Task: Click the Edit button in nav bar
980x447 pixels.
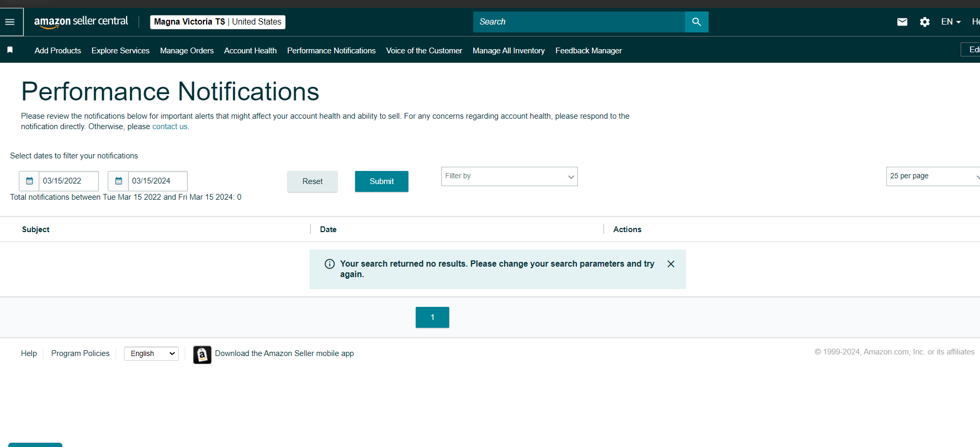Action: (971, 50)
